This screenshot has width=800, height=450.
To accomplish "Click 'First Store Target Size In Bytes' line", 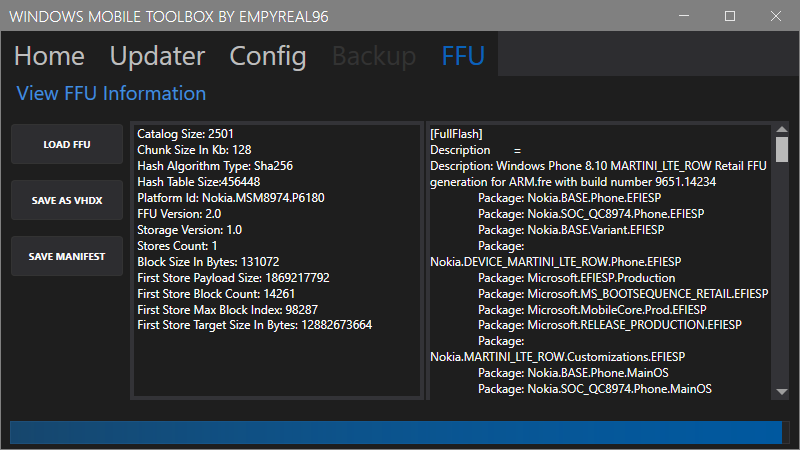I will click(255, 325).
